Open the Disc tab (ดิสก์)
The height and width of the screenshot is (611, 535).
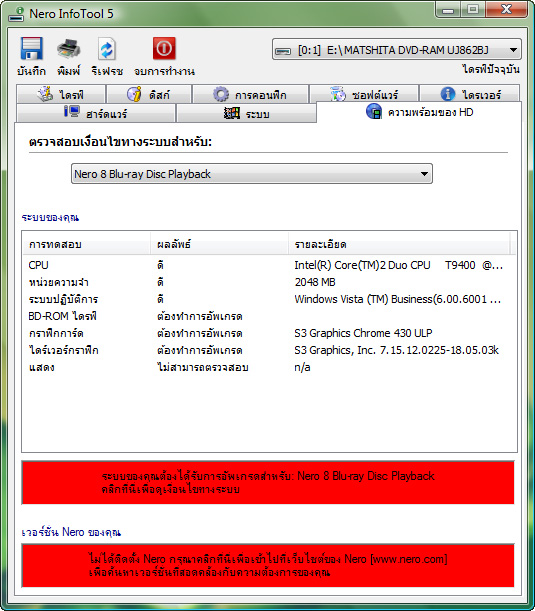[149, 94]
